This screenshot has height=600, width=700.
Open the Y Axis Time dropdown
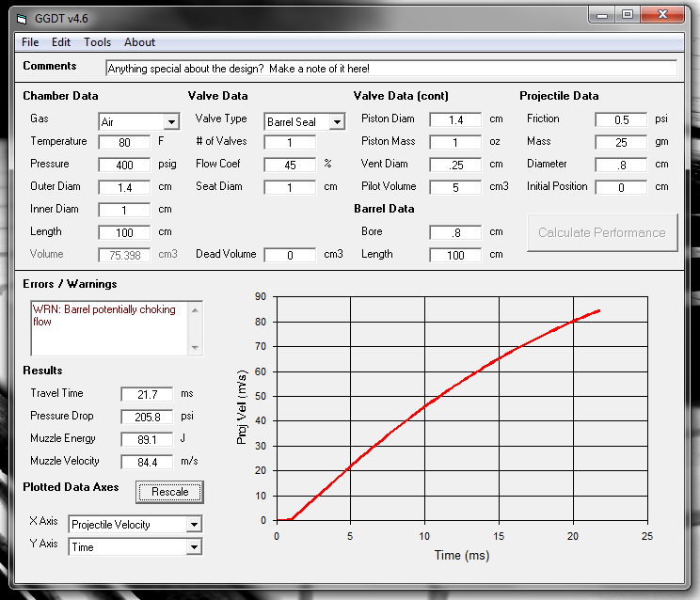tap(194, 546)
